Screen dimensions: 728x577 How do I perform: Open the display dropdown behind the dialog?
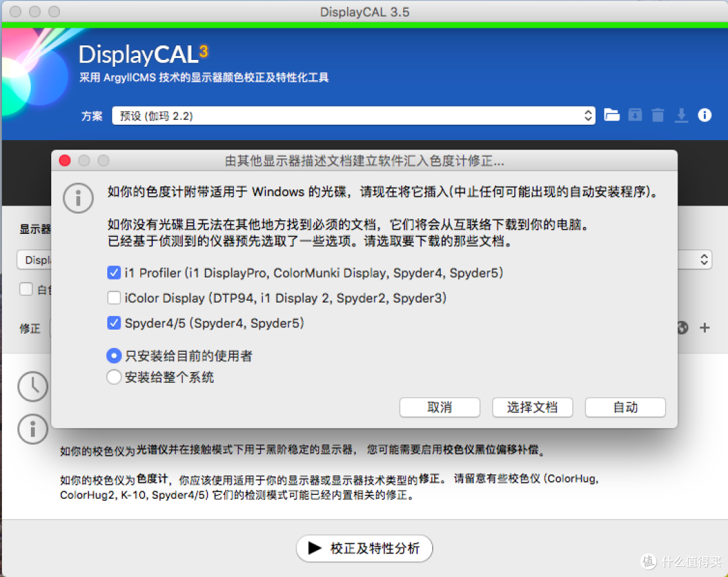tap(34, 260)
